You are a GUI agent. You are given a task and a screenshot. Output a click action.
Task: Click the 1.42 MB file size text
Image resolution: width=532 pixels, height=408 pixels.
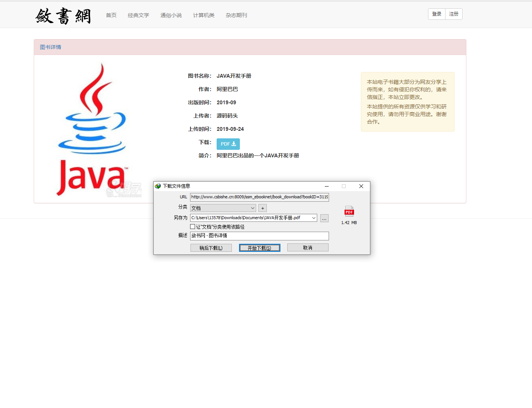pyautogui.click(x=349, y=223)
